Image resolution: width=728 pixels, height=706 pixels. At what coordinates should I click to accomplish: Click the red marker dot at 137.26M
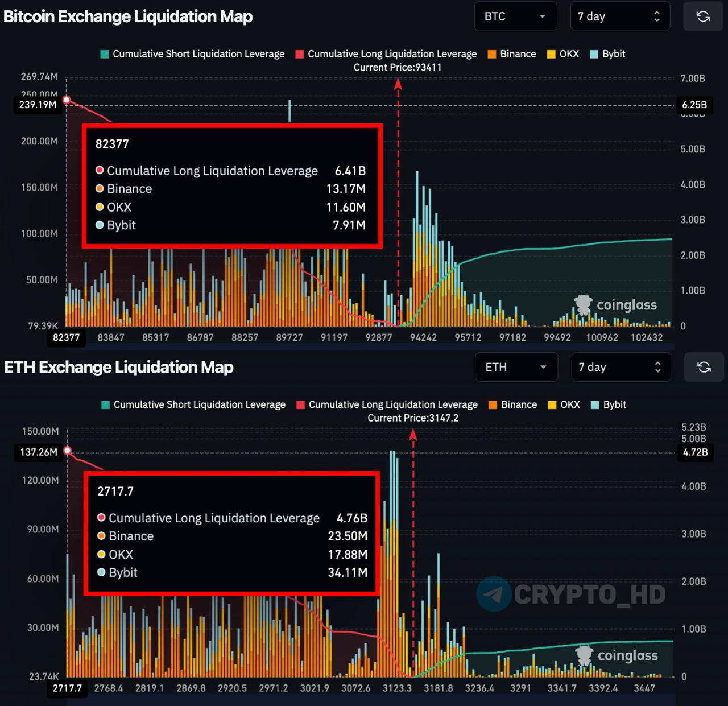[x=68, y=451]
